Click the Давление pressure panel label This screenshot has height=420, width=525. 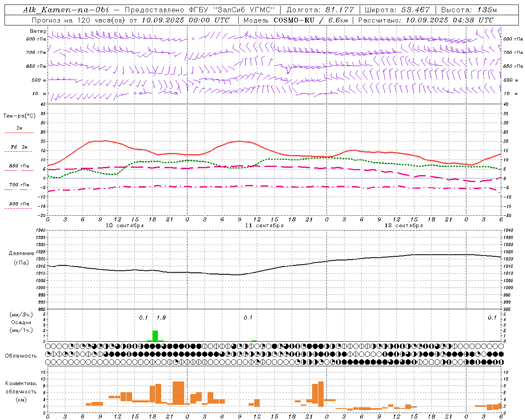[x=21, y=253]
